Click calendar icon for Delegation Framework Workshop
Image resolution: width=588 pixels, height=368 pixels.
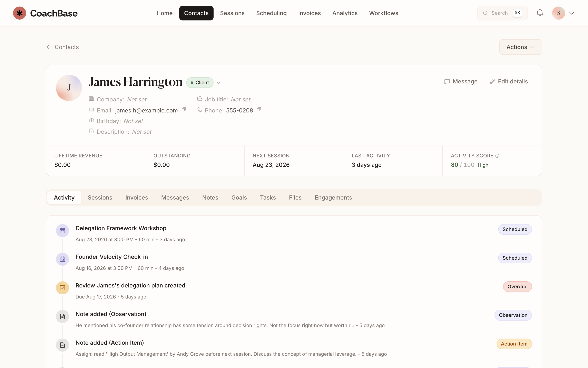62,230
